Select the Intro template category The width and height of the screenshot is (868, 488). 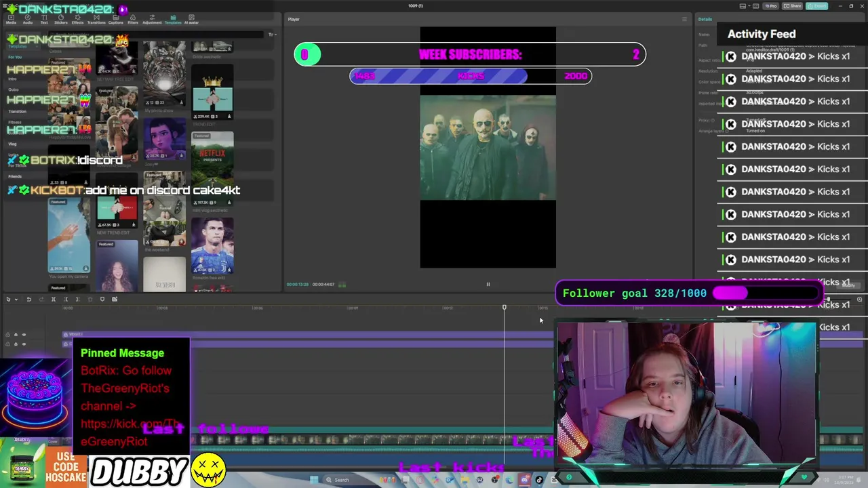(12, 79)
